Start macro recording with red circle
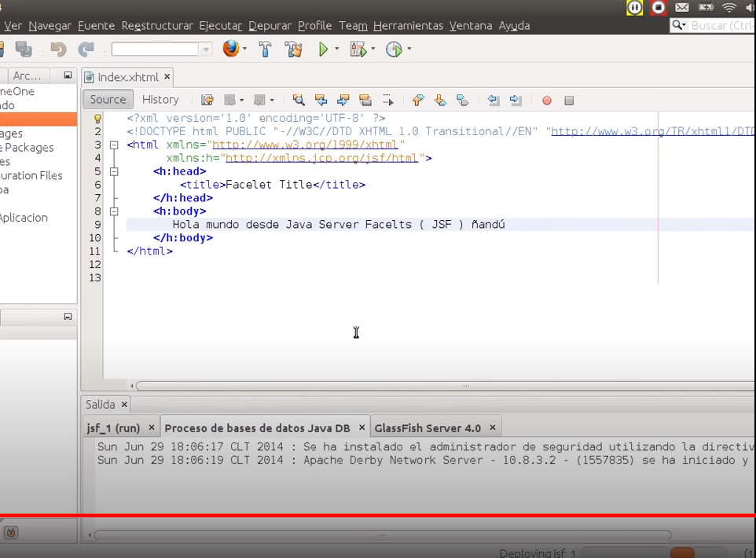756x558 pixels. (547, 101)
